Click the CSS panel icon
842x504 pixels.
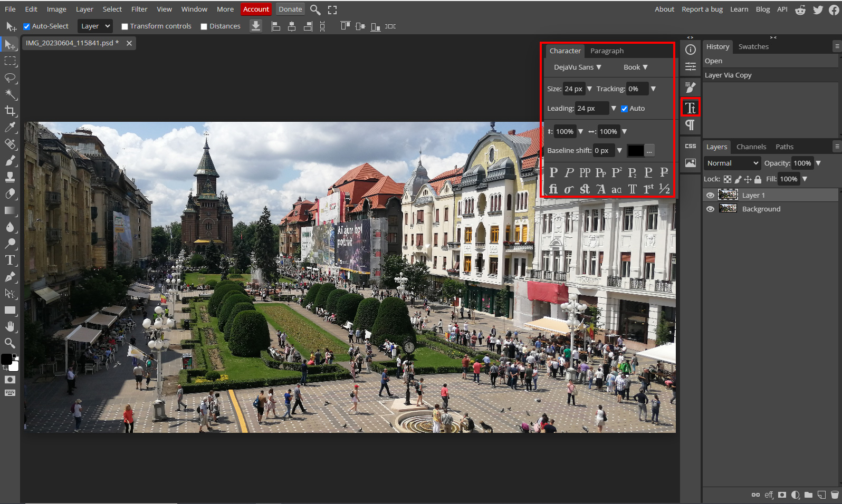690,146
